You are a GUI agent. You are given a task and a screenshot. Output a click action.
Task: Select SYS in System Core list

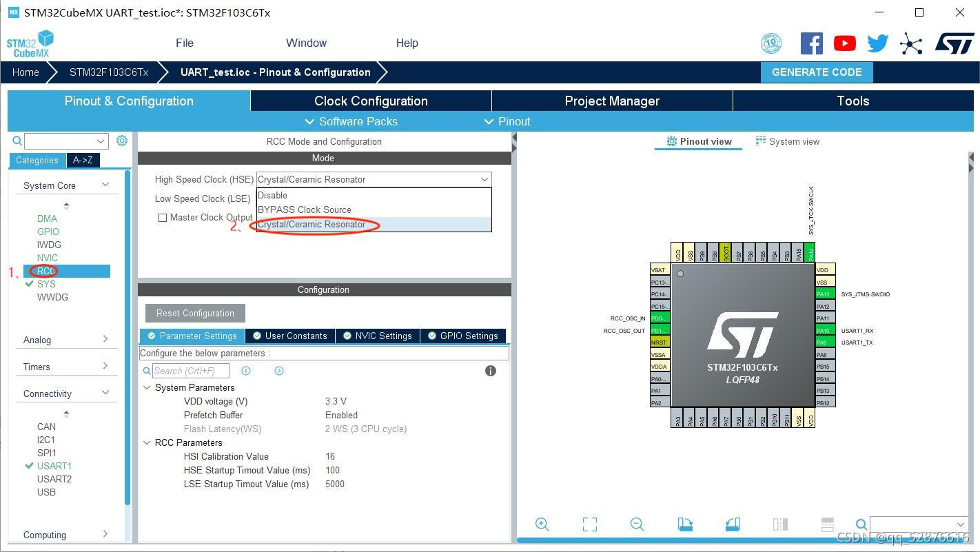(46, 284)
